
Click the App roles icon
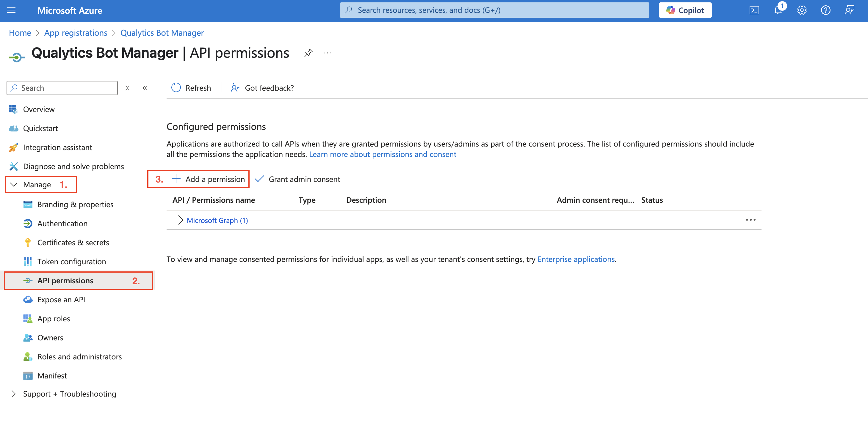pyautogui.click(x=28, y=318)
